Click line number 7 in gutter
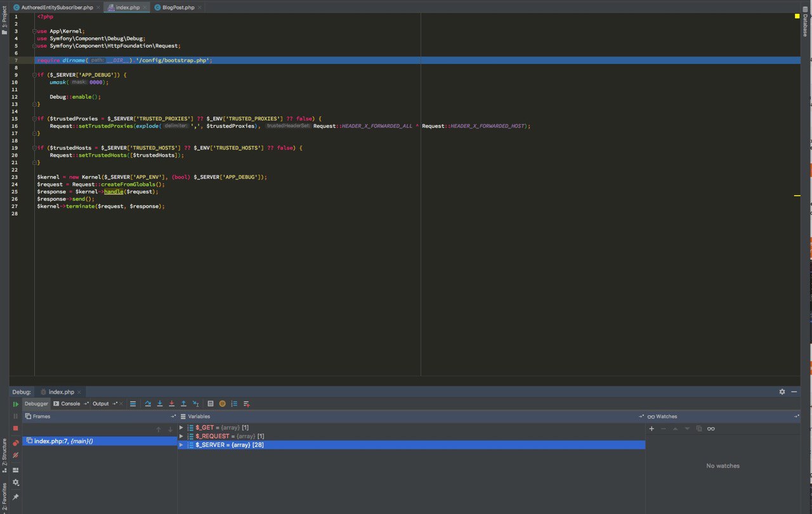Image resolution: width=812 pixels, height=514 pixels. click(16, 60)
